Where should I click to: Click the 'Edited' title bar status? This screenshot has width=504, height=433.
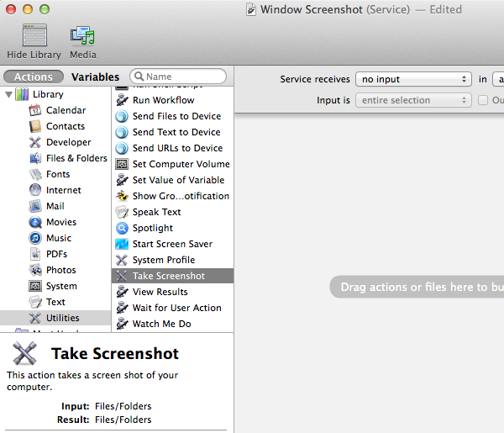tap(445, 9)
